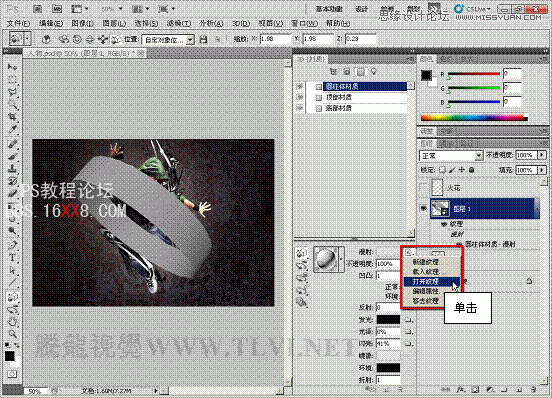Open the layer opacity slider arrow
This screenshot has height=398, width=552.
tap(542, 155)
